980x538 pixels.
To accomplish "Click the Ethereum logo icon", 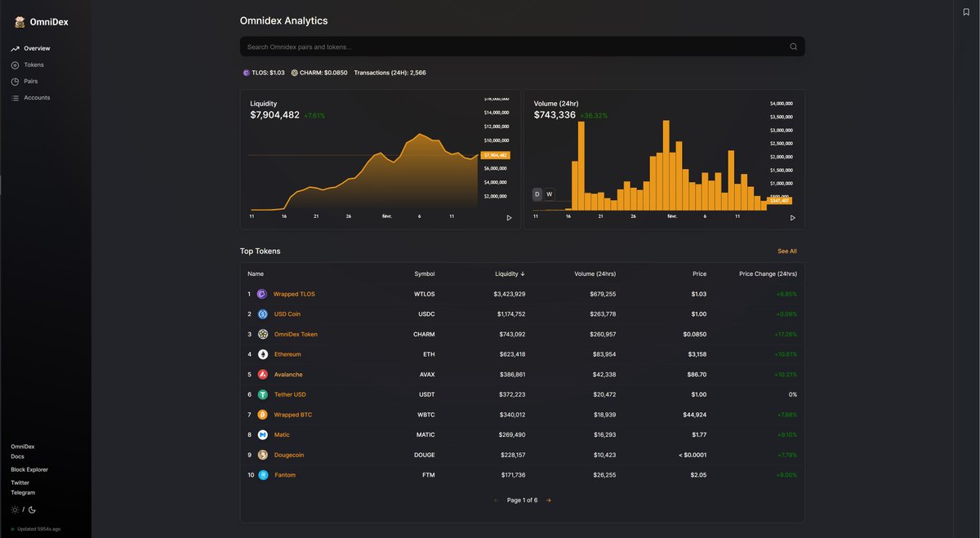I will coord(263,354).
